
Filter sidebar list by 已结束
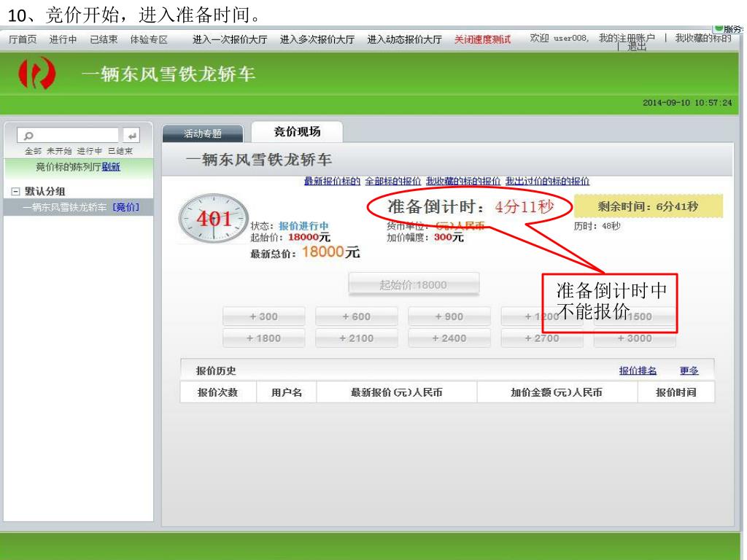coord(120,151)
